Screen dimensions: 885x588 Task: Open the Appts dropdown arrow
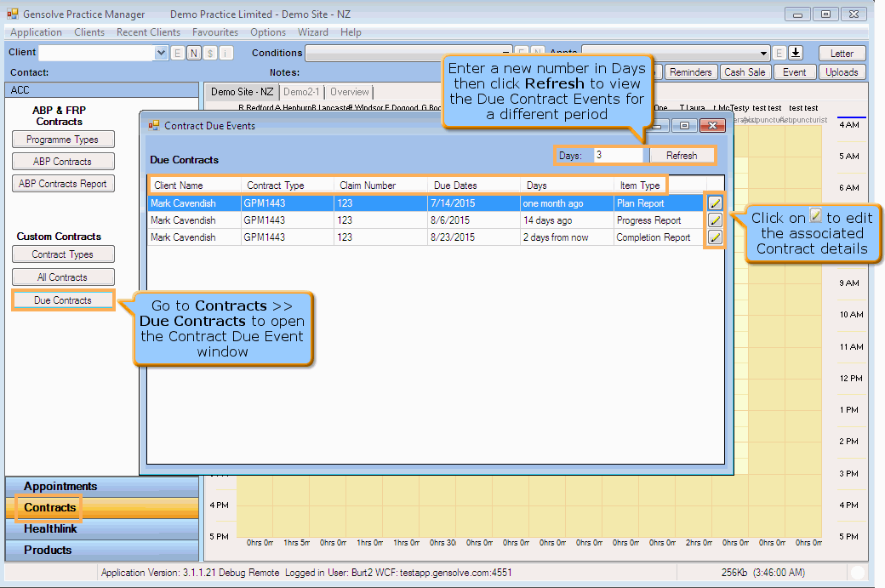[x=763, y=54]
